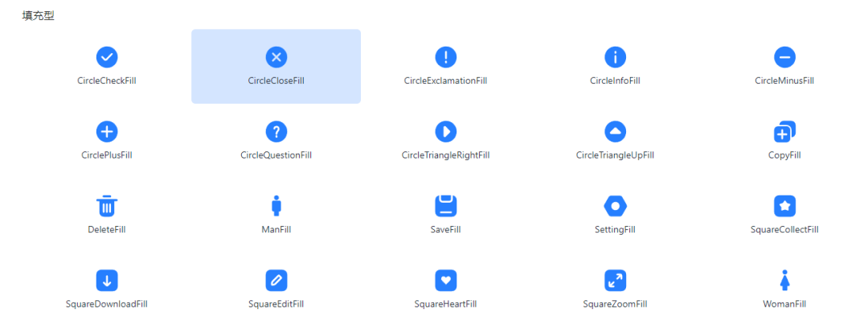
Task: Select the CircleTriangleUpFill icon
Action: (x=615, y=131)
